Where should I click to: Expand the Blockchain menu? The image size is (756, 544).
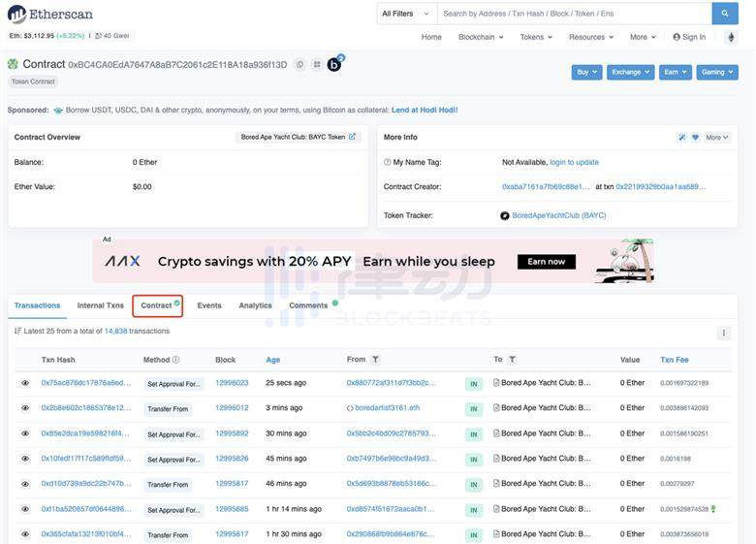481,37
